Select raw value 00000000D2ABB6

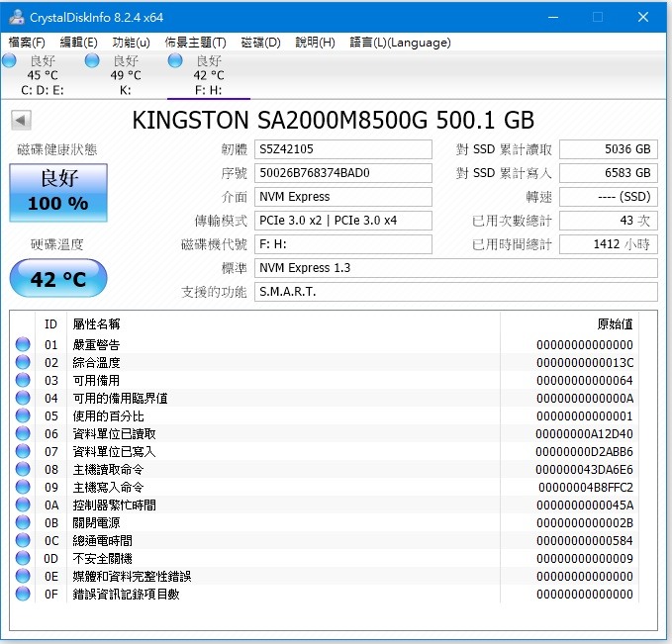[x=585, y=452]
